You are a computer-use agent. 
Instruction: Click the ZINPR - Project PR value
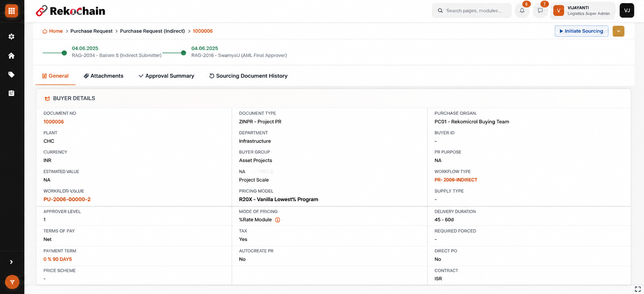pyautogui.click(x=260, y=122)
